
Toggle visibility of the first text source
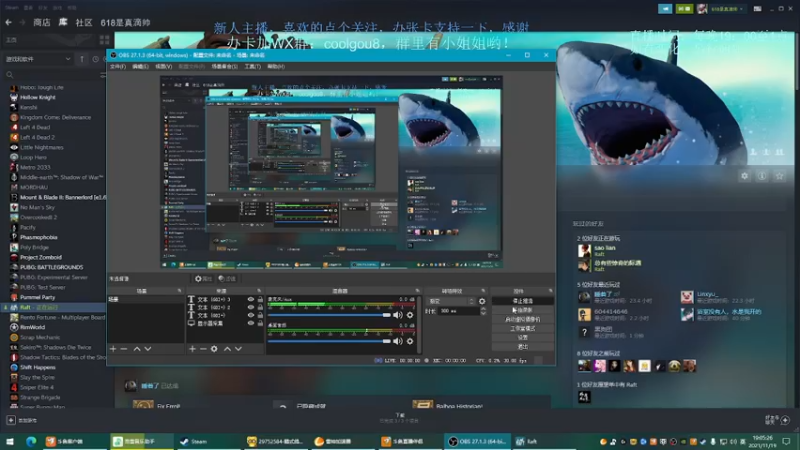[251, 299]
